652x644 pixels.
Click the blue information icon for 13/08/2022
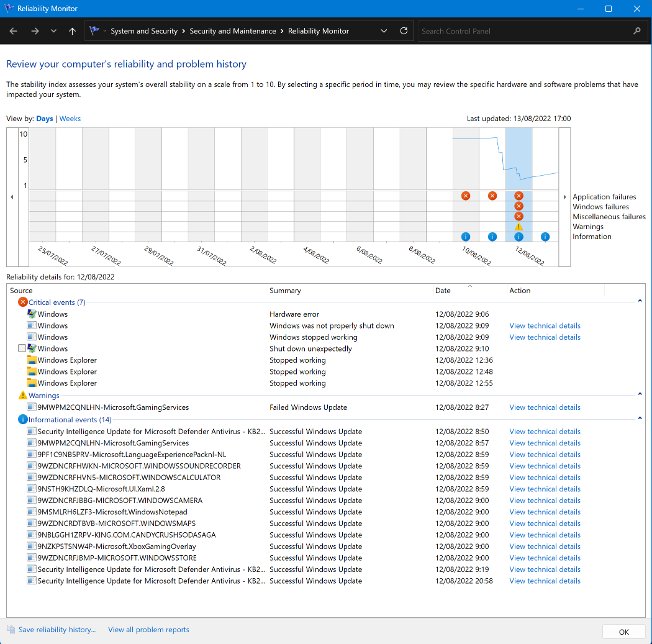545,237
